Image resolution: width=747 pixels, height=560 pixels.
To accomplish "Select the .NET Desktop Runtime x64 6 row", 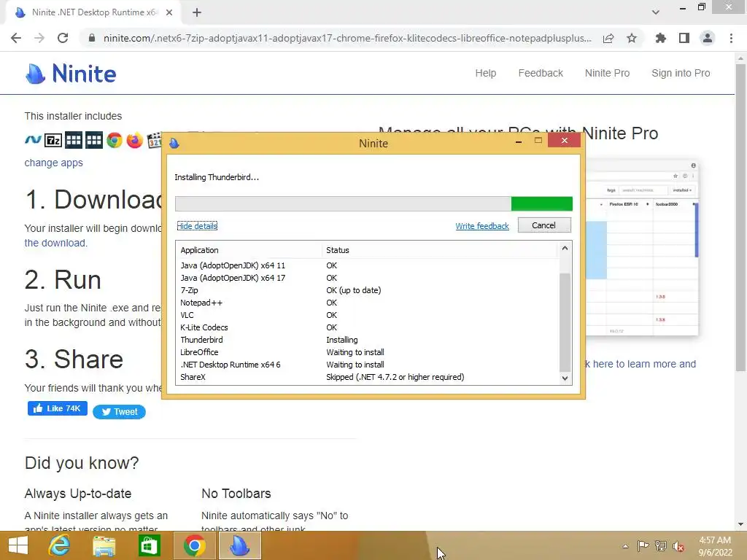I will pyautogui.click(x=367, y=365).
